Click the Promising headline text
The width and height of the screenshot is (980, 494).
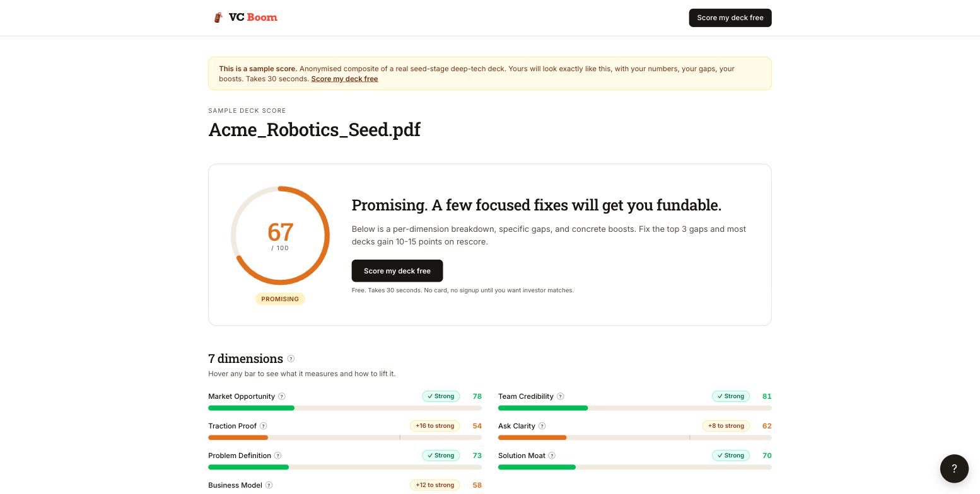point(537,205)
